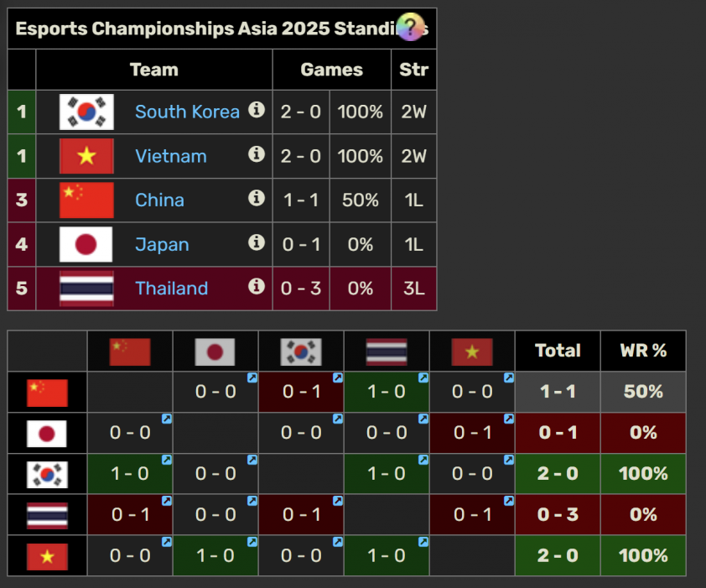Image resolution: width=706 pixels, height=588 pixels.
Task: Click the rainbow question mark help icon
Action: coord(410,28)
